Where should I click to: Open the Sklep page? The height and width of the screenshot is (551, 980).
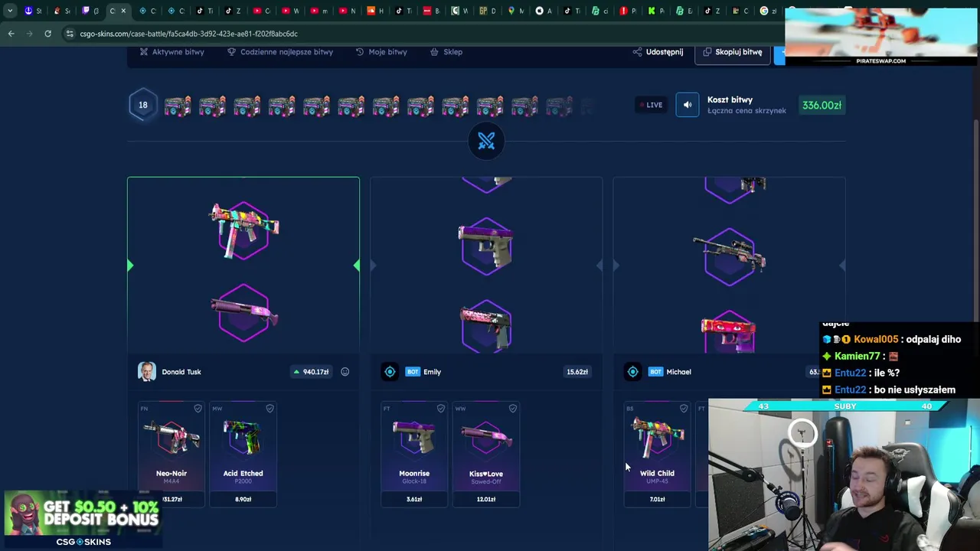click(446, 52)
